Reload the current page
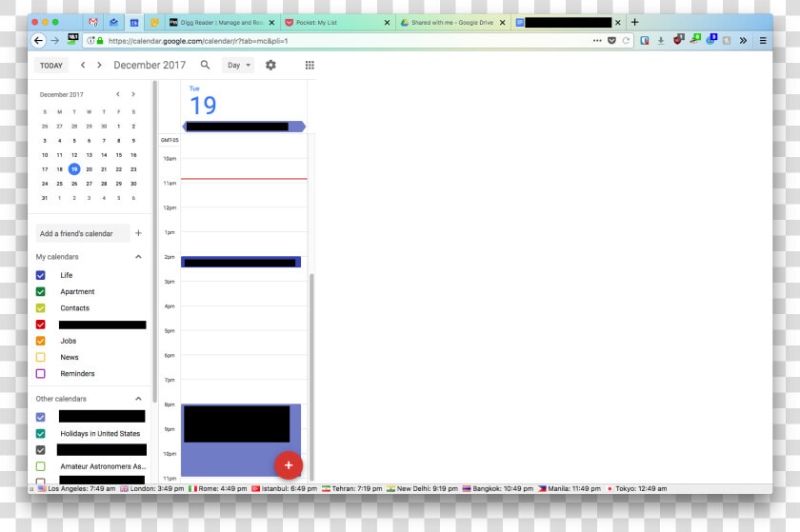Image resolution: width=800 pixels, height=532 pixels. click(x=626, y=40)
